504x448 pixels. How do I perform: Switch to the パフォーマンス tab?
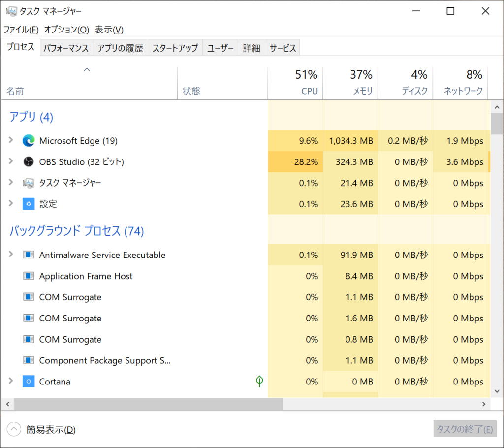point(66,48)
